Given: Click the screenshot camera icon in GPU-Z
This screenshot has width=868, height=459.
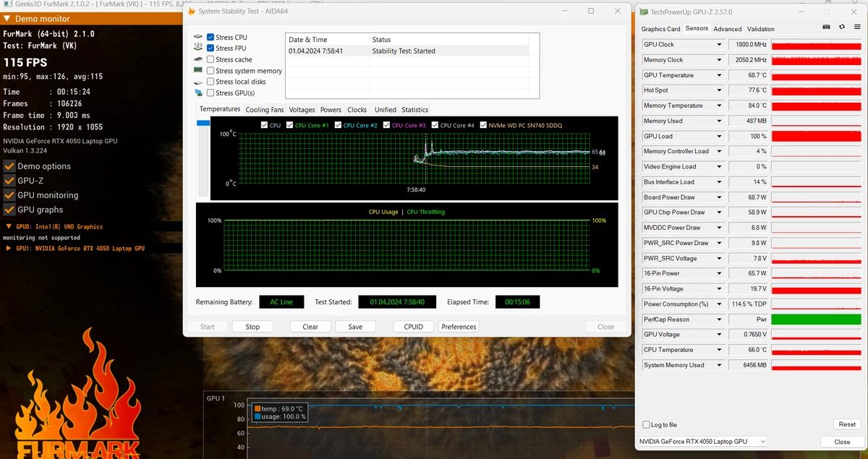Looking at the screenshot, I should coord(827,27).
